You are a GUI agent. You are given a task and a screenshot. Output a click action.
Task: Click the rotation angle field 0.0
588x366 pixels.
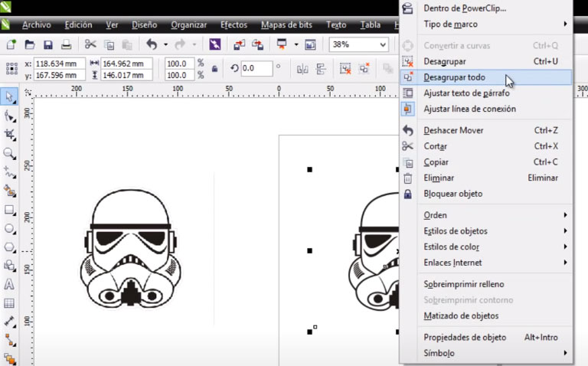256,69
